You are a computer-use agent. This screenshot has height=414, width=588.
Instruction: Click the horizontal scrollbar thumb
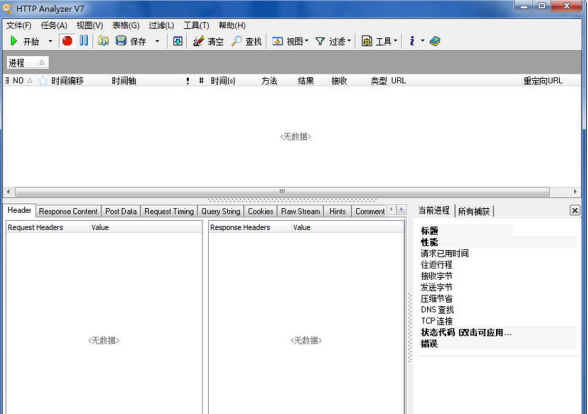[x=282, y=192]
